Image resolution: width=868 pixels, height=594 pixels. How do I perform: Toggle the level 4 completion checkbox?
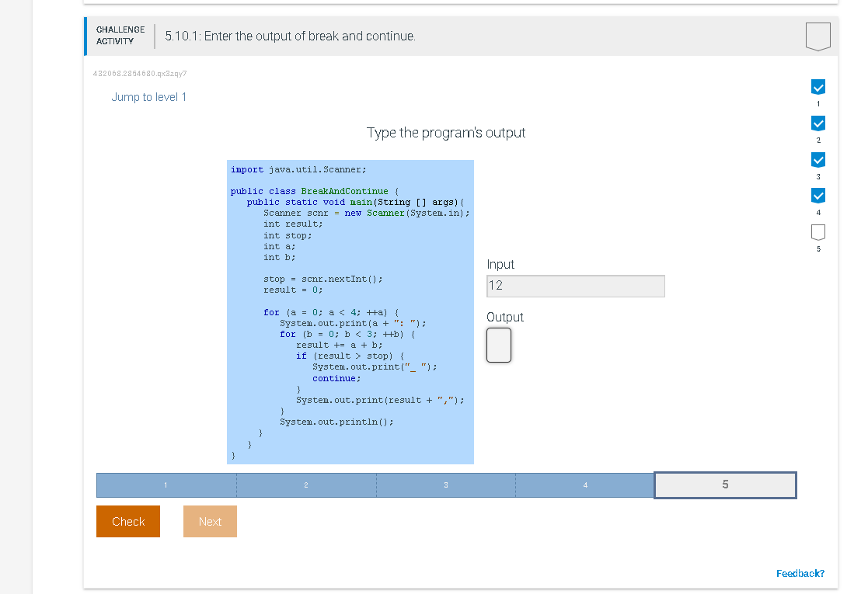point(818,196)
